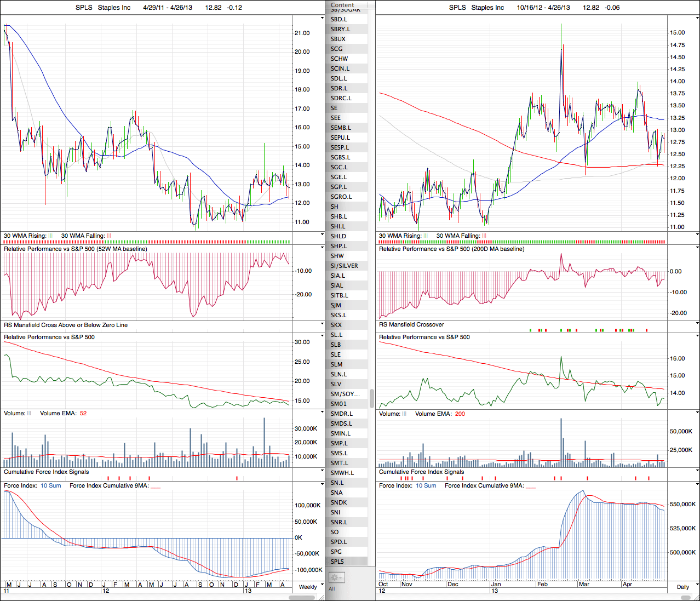Select SBUX in the symbol list

pos(338,39)
